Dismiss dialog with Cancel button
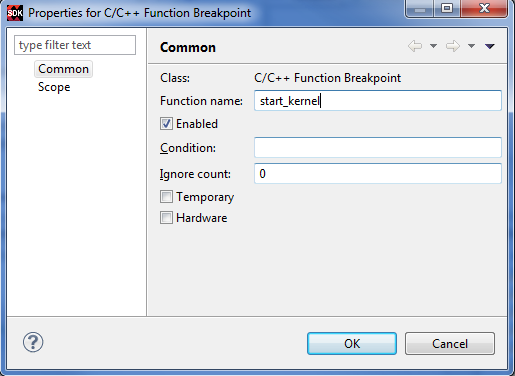The height and width of the screenshot is (376, 515). click(450, 343)
